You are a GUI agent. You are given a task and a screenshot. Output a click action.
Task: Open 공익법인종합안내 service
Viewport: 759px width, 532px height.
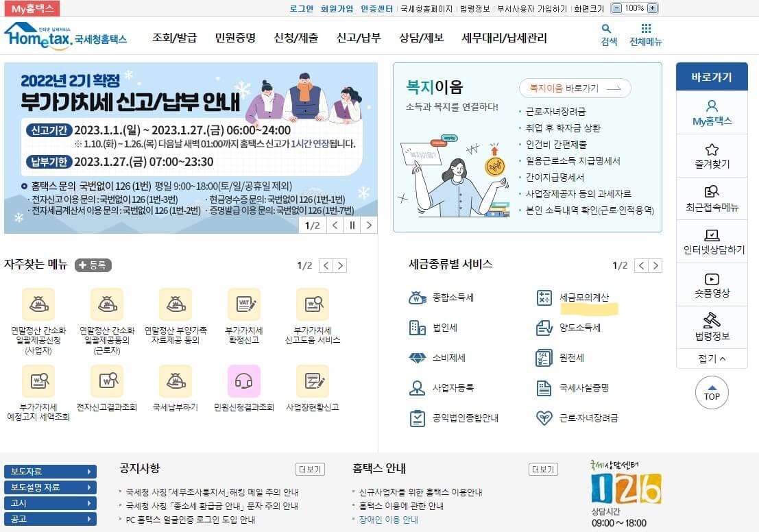(x=453, y=418)
